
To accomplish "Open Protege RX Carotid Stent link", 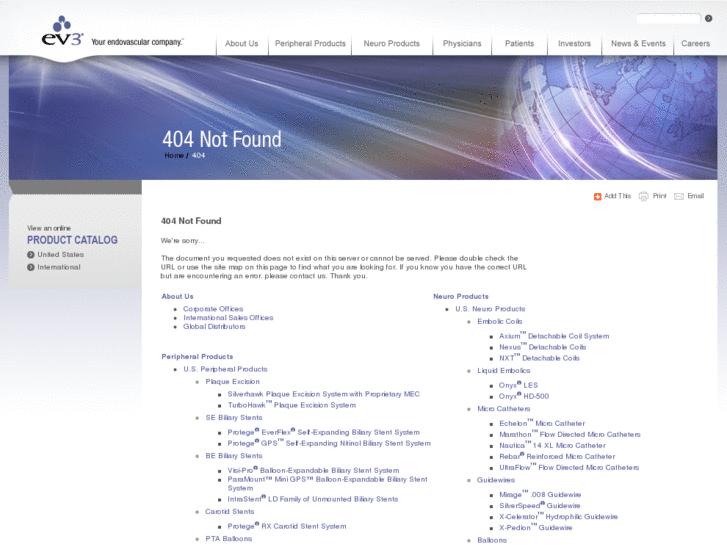I will tap(287, 526).
